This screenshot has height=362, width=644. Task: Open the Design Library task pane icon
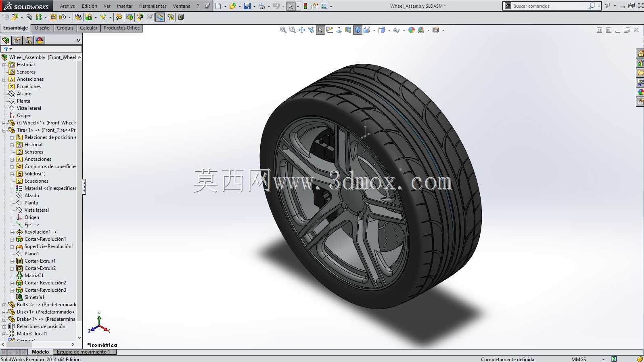tap(640, 63)
